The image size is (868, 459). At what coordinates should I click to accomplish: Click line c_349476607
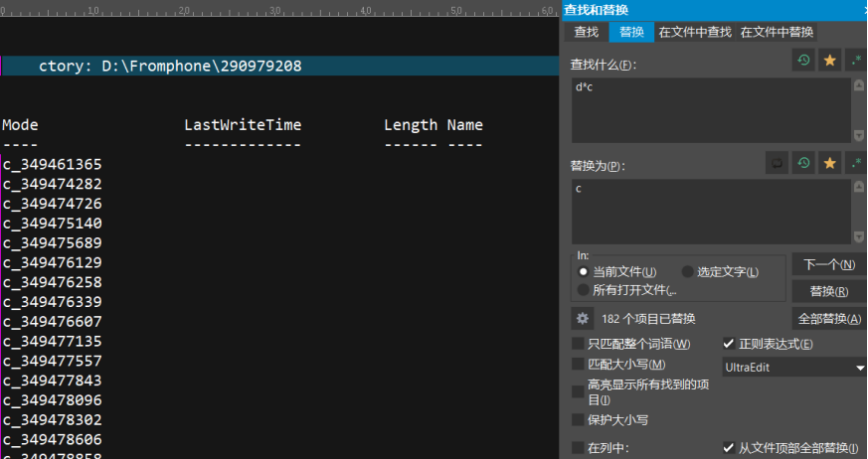point(53,321)
